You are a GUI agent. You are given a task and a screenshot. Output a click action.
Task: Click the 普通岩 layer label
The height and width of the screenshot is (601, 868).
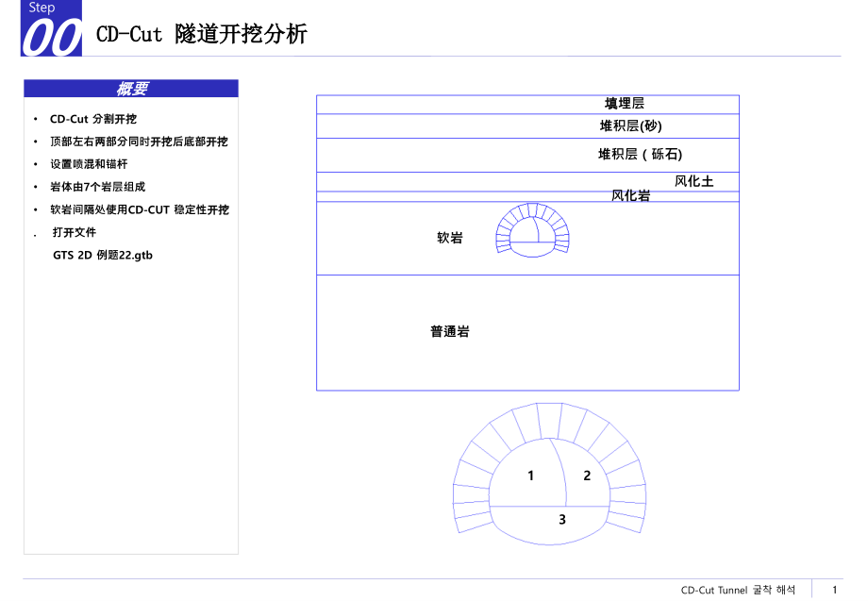(x=449, y=331)
